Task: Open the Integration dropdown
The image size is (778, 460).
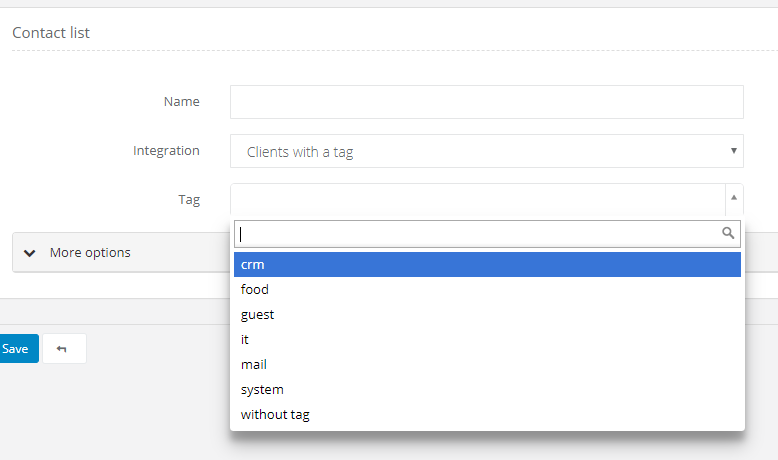Action: [x=486, y=152]
